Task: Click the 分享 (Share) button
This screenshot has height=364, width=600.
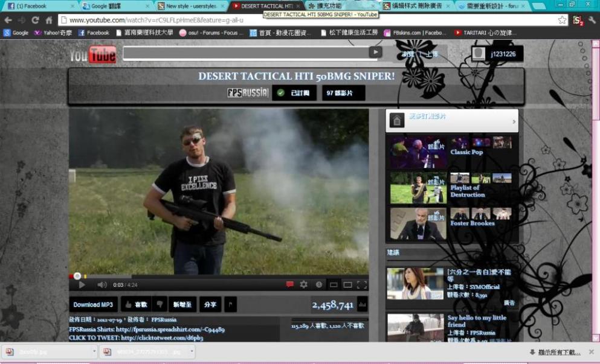Action: tap(210, 305)
